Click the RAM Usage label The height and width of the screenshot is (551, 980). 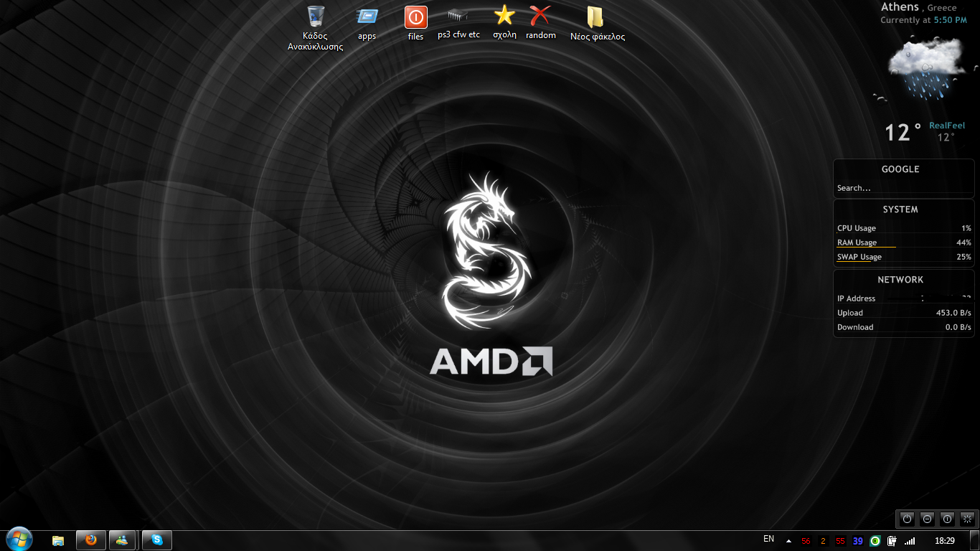[857, 242]
